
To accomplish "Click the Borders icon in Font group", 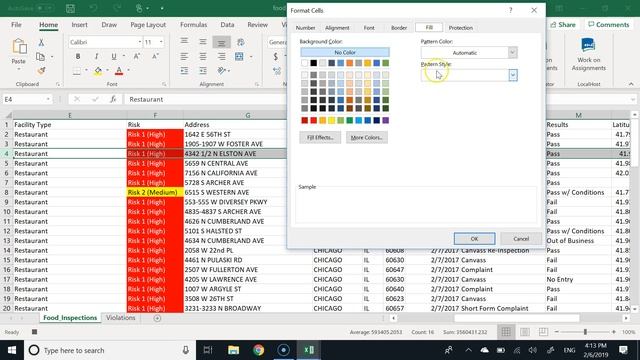I will click(x=77, y=71).
